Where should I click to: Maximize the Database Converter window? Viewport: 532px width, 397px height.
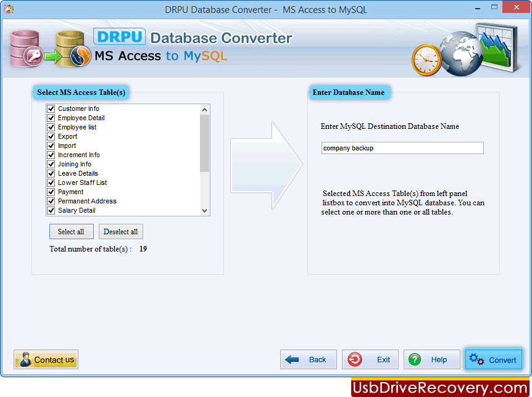coord(494,7)
